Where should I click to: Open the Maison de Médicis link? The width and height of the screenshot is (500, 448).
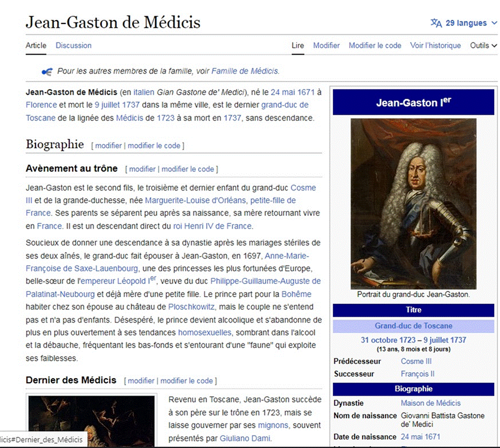point(430,403)
